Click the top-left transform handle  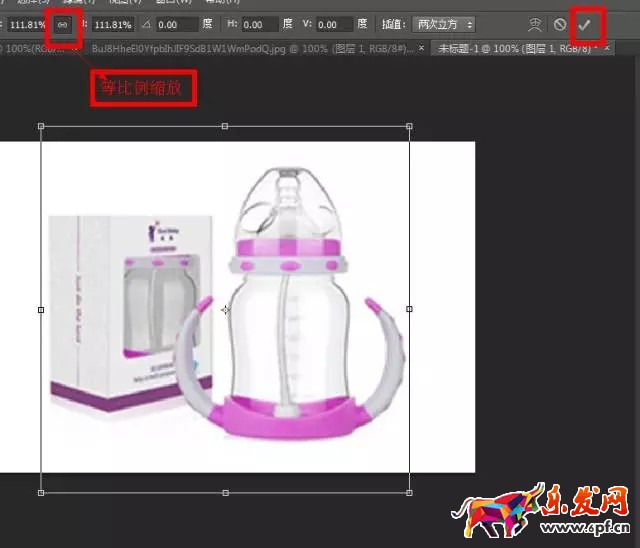point(41,126)
